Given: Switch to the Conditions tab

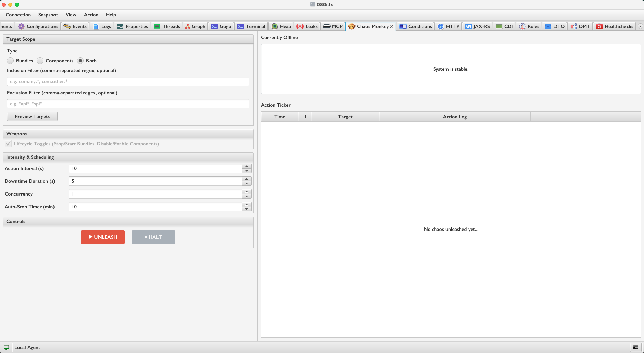Looking at the screenshot, I should (x=416, y=26).
